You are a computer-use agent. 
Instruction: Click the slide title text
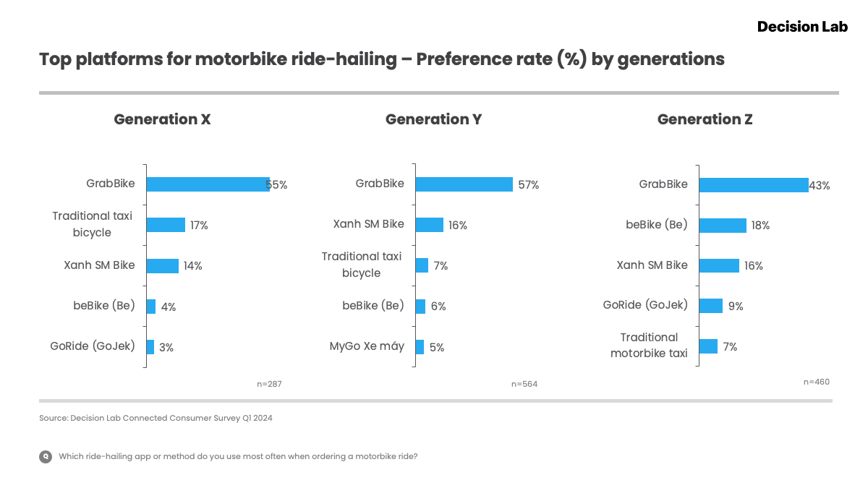click(382, 59)
